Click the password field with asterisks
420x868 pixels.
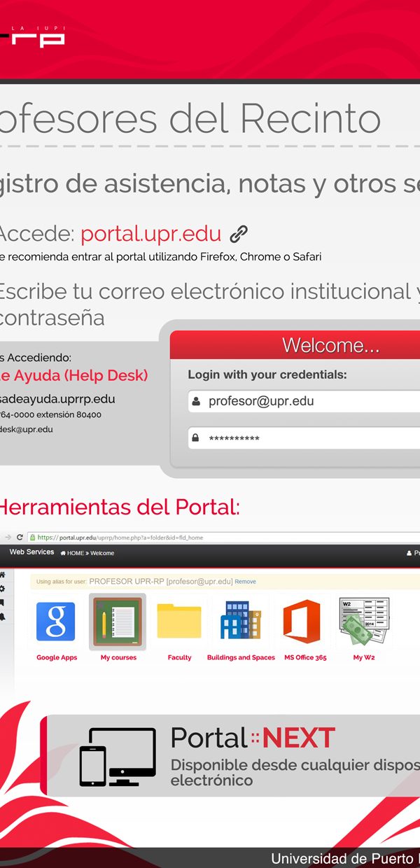click(304, 438)
